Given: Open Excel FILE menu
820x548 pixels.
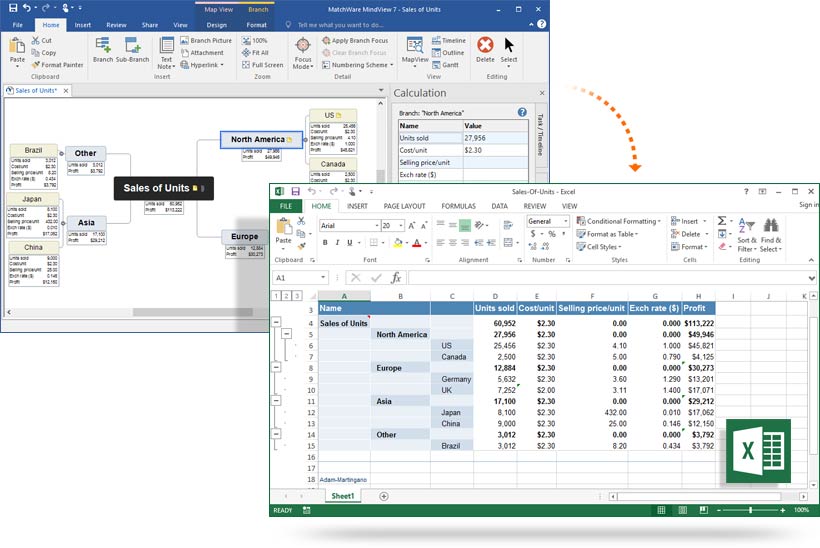Looking at the screenshot, I should [x=286, y=206].
